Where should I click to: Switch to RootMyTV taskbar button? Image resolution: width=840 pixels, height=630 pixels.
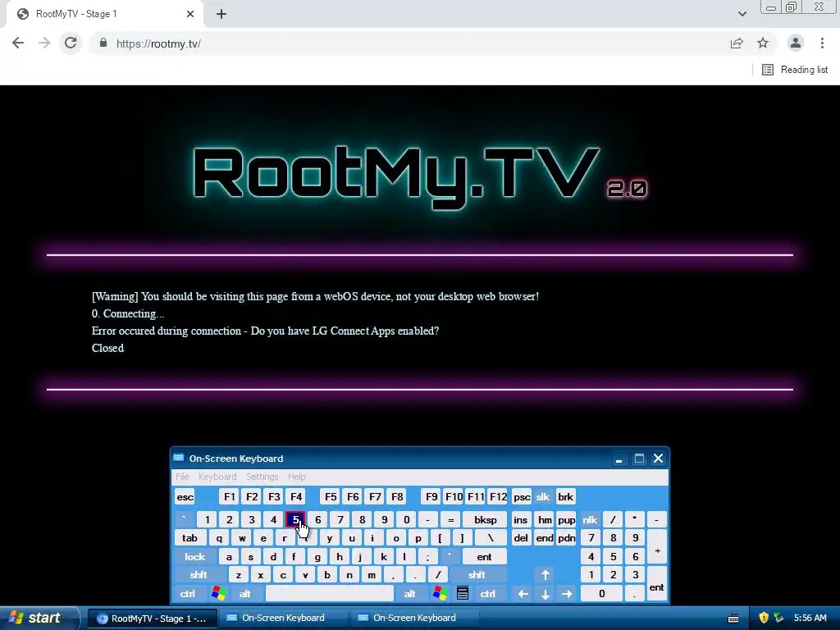(x=153, y=619)
